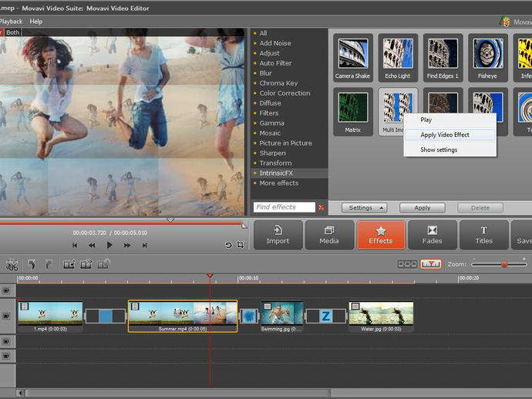Open More effects category
Screen dimensions: 532x399
click(x=279, y=183)
